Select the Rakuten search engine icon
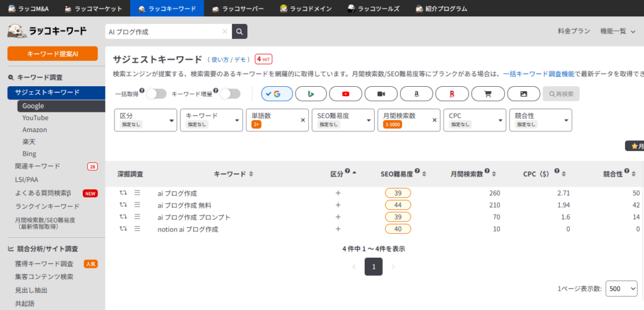 pyautogui.click(x=452, y=94)
